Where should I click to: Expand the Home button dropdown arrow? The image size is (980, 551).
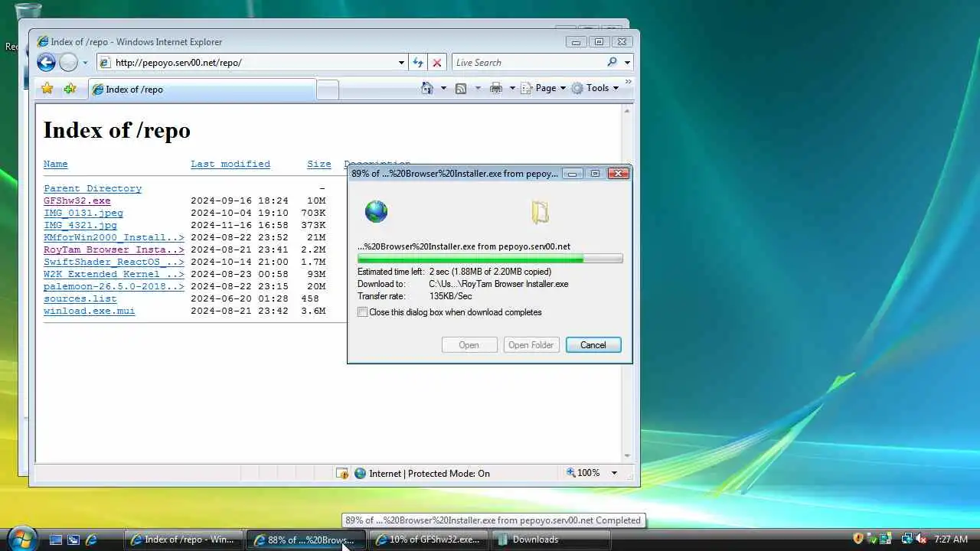(443, 88)
